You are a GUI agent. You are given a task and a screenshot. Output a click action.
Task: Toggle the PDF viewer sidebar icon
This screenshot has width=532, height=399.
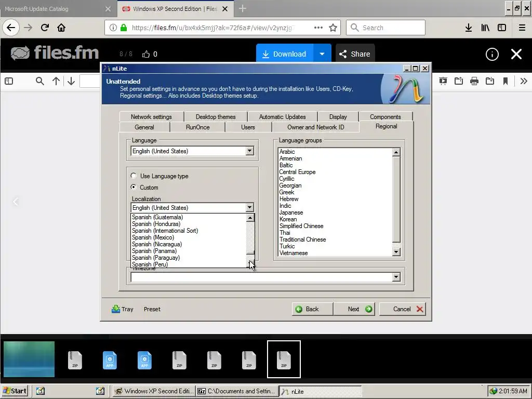pos(9,81)
